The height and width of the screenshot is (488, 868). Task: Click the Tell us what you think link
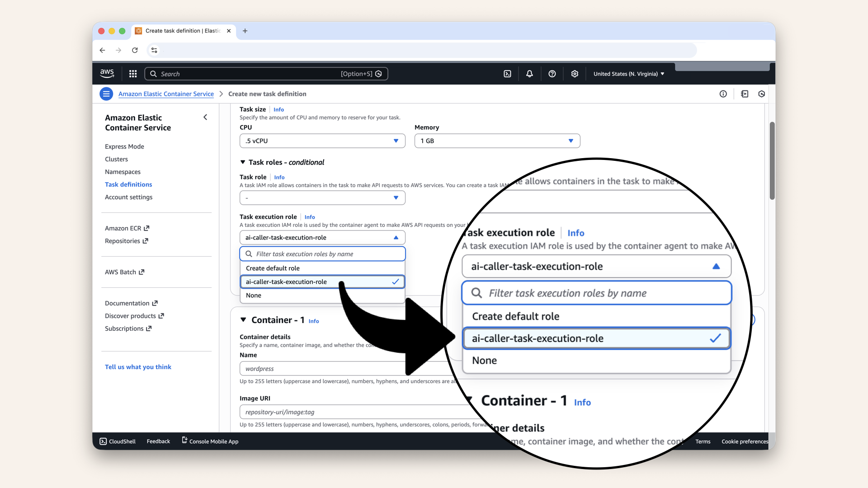[138, 367]
